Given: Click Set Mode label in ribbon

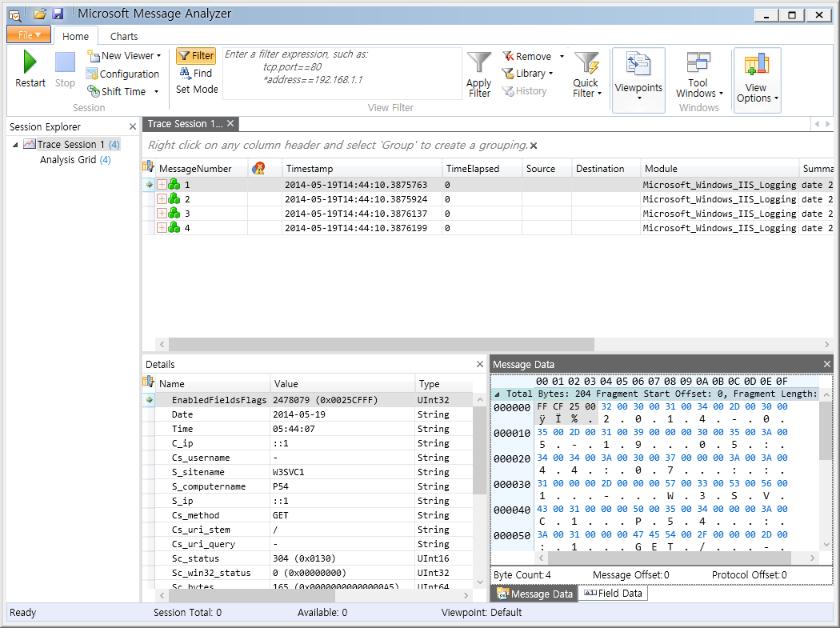Looking at the screenshot, I should tap(197, 90).
